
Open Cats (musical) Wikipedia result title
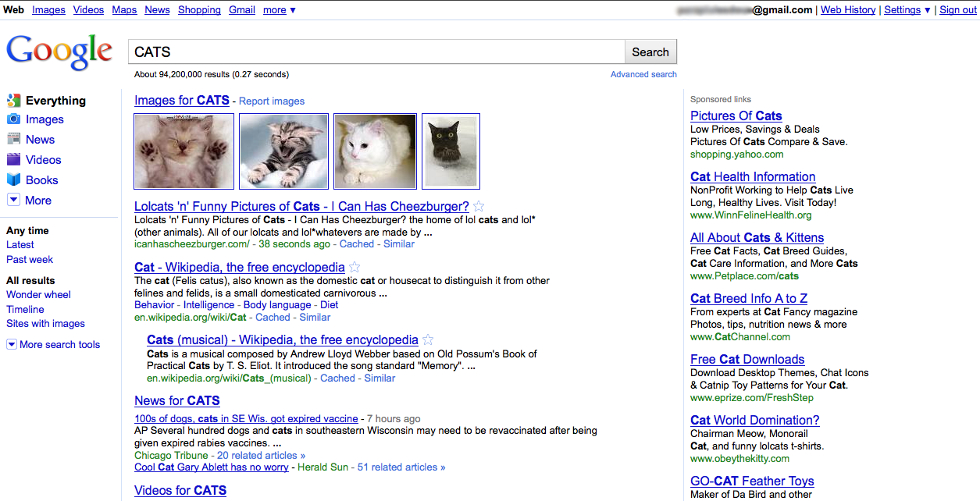tap(283, 340)
